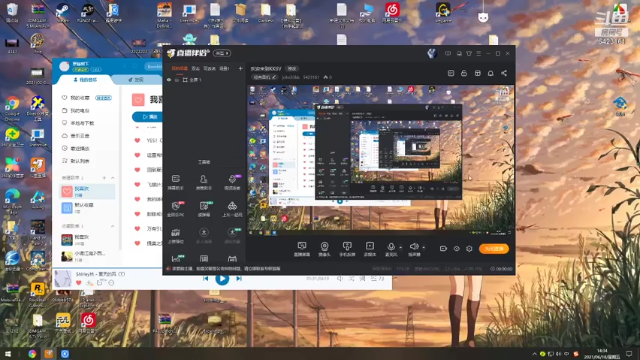
Task: Open the settings gear beside start-live button
Action: (x=469, y=249)
